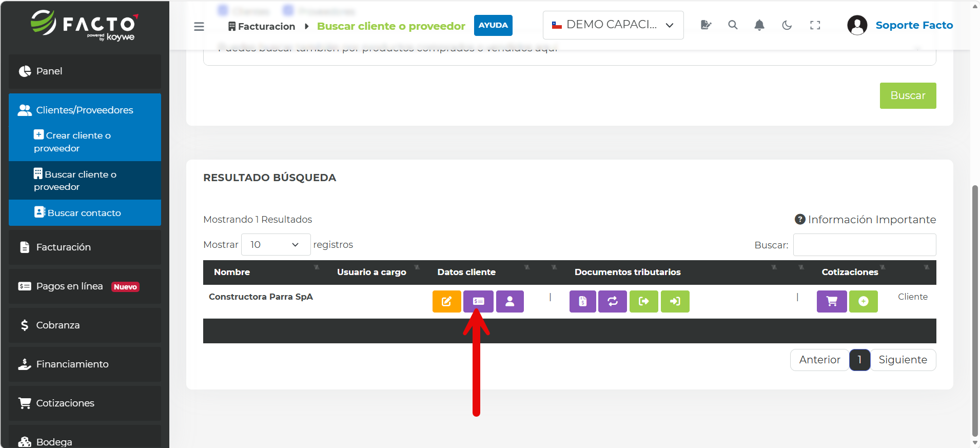The height and width of the screenshot is (448, 980).
Task: Click the green incoming document arrow icon
Action: 675,301
